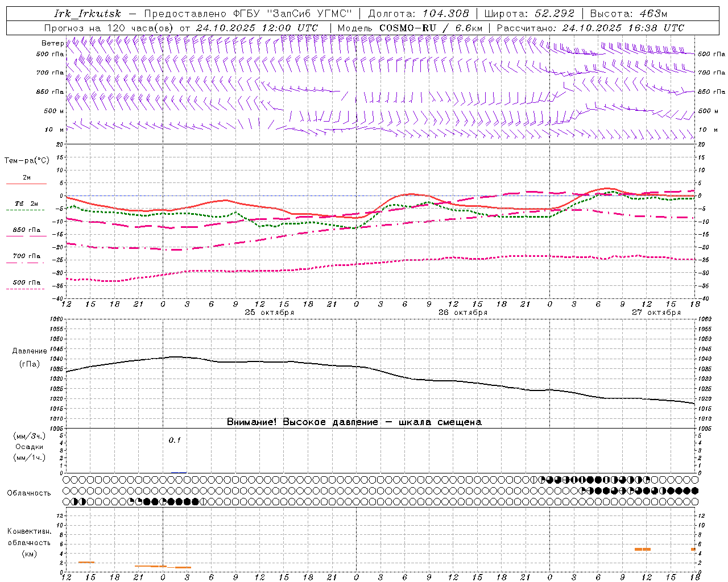Image resolution: width=728 pixels, height=582 pixels.
Task: Click the (км) unit under convective cloudiness
Action: 29,554
